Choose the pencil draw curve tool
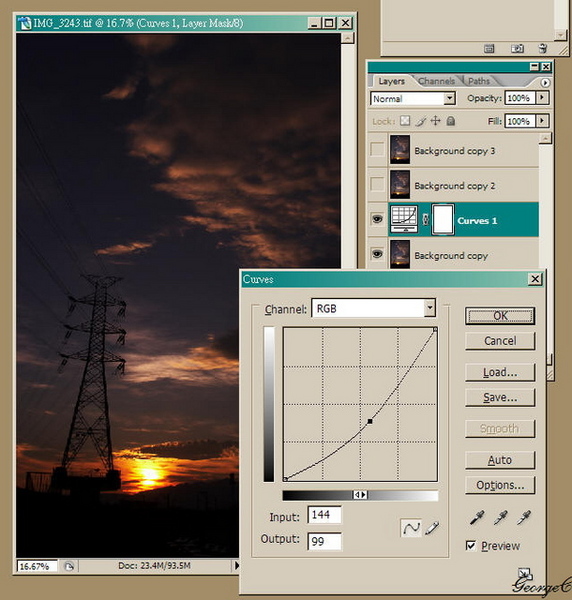Image resolution: width=572 pixels, height=600 pixels. [x=432, y=528]
